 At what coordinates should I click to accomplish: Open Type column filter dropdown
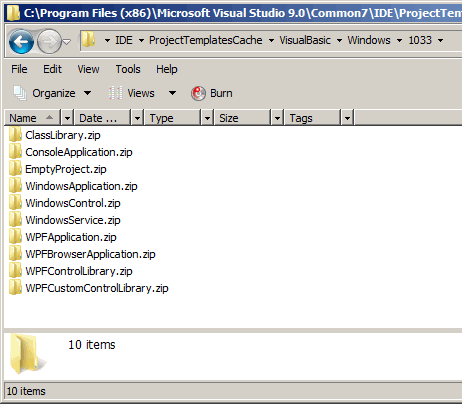pyautogui.click(x=207, y=118)
